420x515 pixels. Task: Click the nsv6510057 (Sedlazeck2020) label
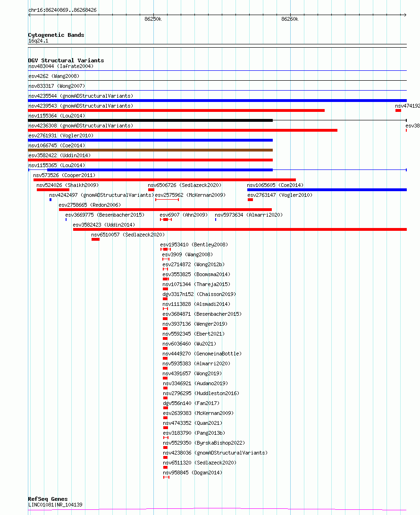pyautogui.click(x=128, y=235)
